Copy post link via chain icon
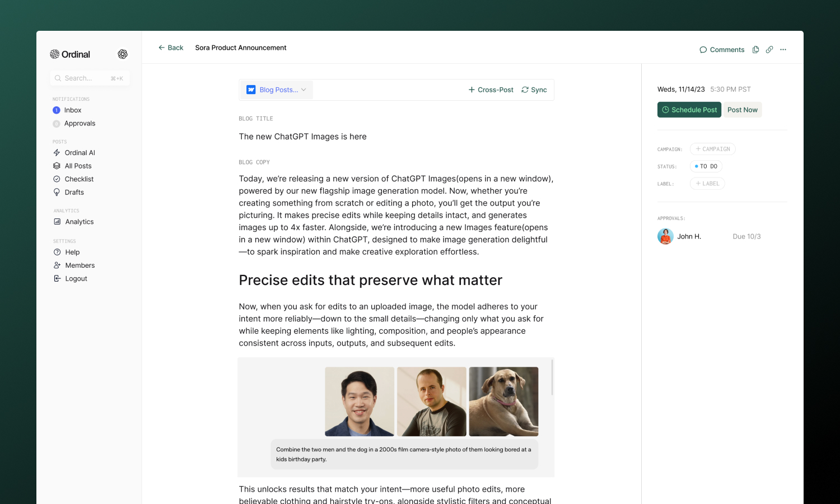Viewport: 840px width, 504px height. click(769, 50)
